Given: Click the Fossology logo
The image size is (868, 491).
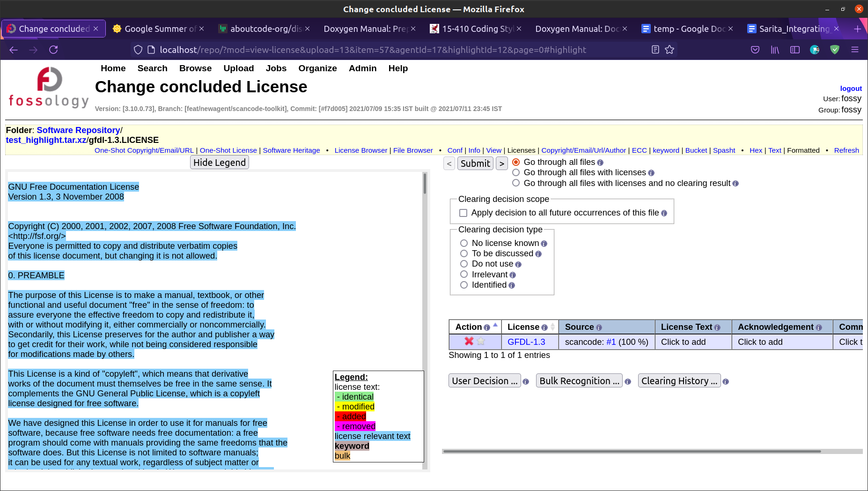Looking at the screenshot, I should tap(49, 88).
